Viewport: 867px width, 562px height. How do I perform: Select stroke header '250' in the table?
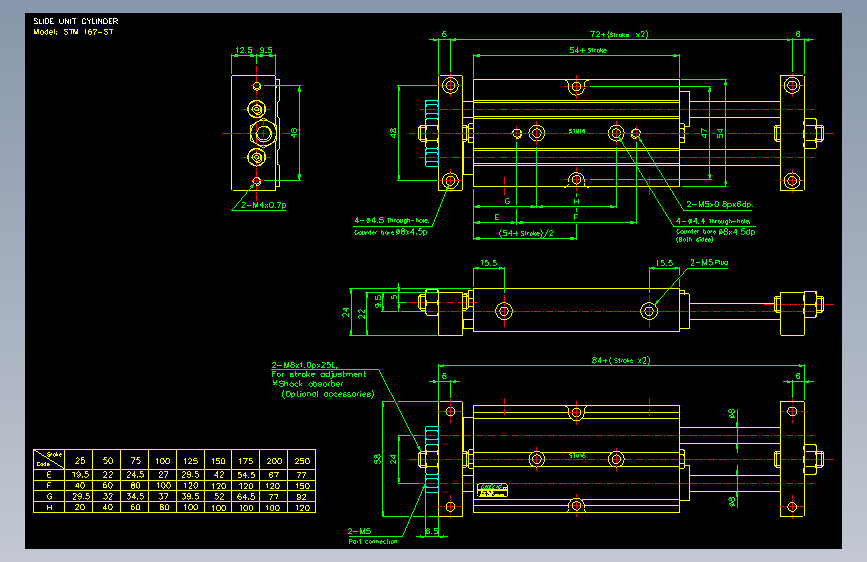[302, 461]
